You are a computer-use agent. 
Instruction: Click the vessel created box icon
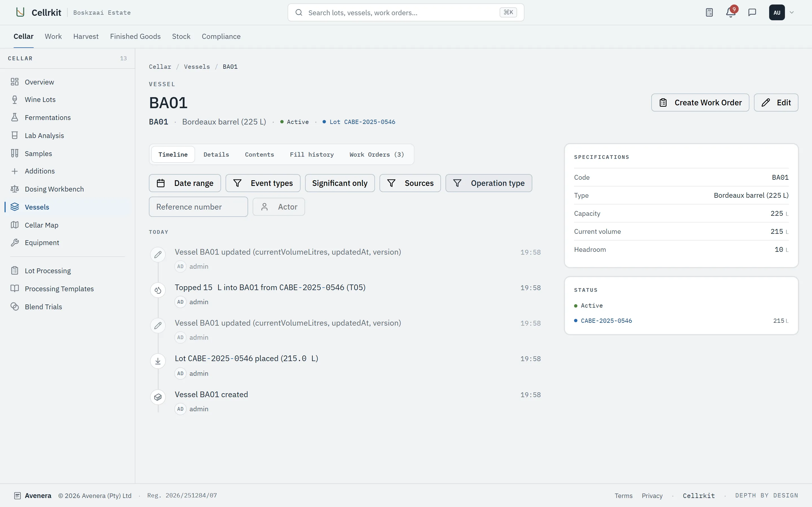click(158, 397)
